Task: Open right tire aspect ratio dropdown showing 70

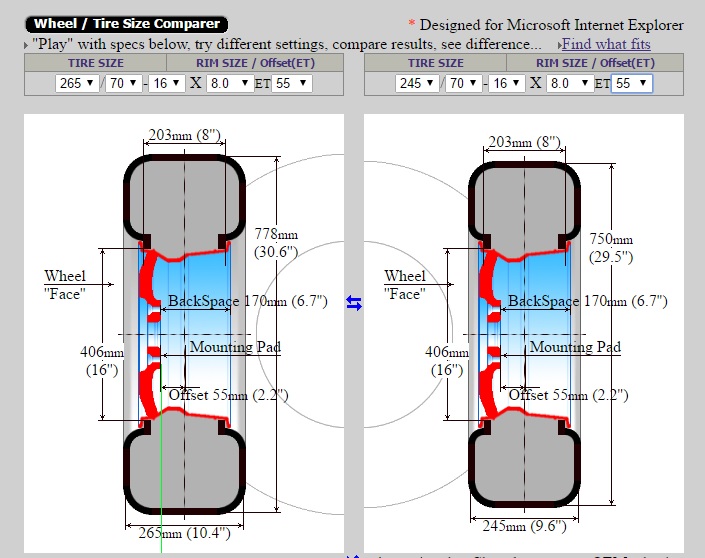Action: tap(464, 83)
